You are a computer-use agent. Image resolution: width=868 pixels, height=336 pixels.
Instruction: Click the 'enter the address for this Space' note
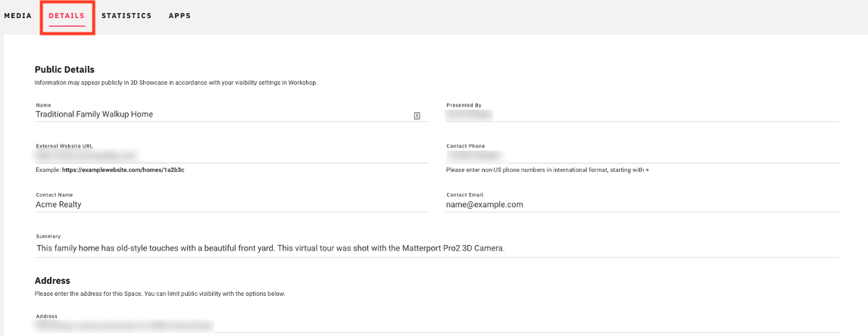159,294
